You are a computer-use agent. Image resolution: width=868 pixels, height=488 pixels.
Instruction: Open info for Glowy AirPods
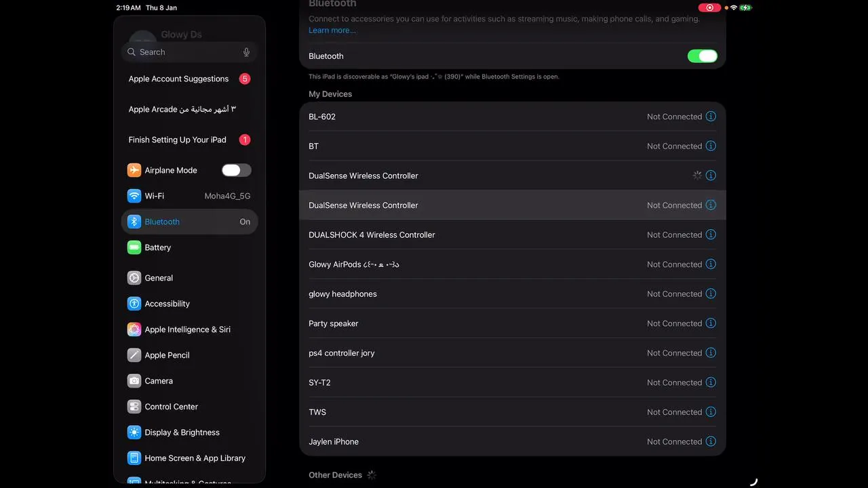pyautogui.click(x=711, y=264)
